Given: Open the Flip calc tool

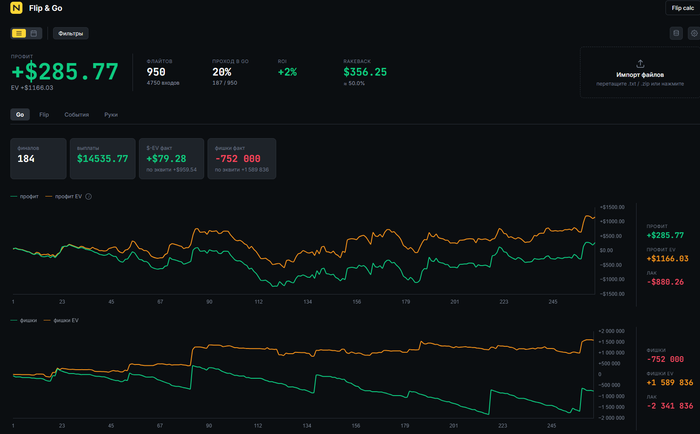Looking at the screenshot, I should coord(682,8).
